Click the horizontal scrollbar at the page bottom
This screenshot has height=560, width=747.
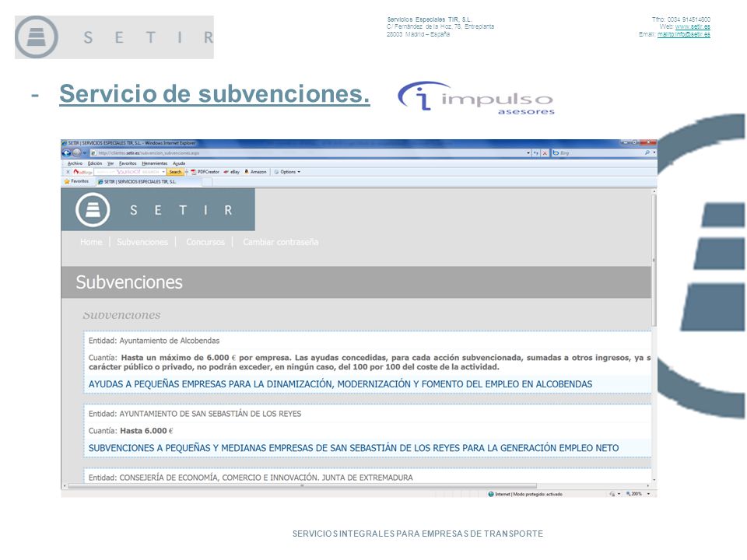(303, 486)
